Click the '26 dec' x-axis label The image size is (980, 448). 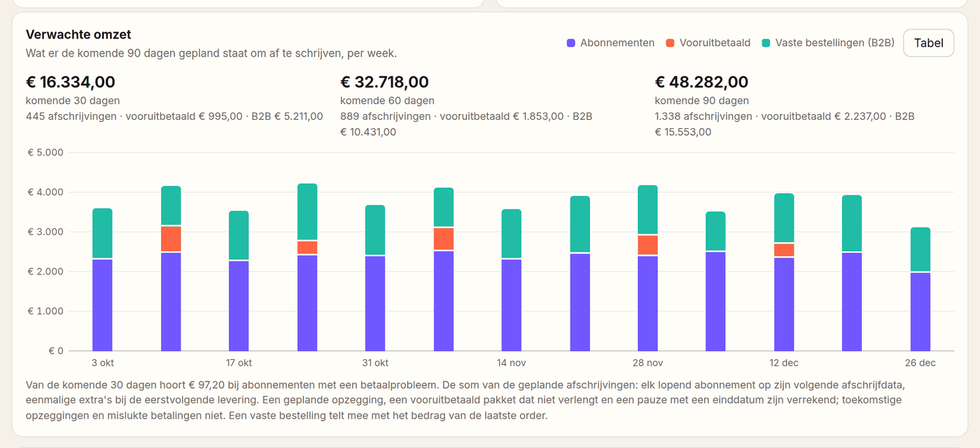[920, 363]
